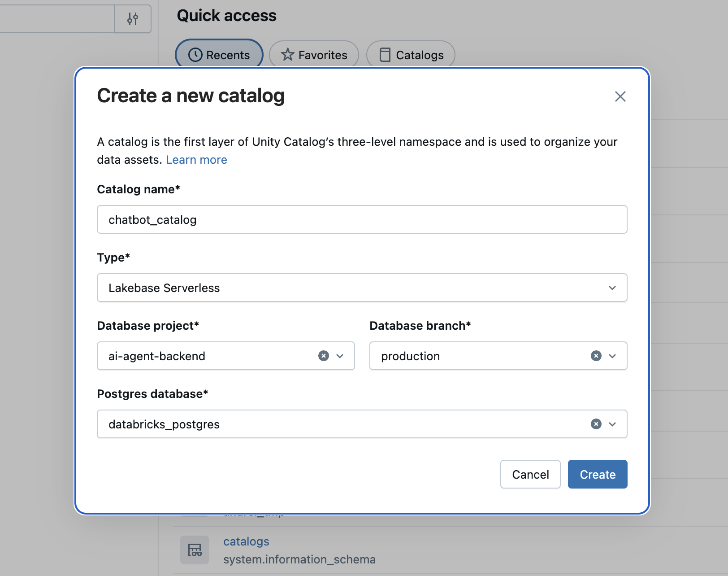Image resolution: width=728 pixels, height=576 pixels.
Task: Expand the Database branch dropdown
Action: 612,356
